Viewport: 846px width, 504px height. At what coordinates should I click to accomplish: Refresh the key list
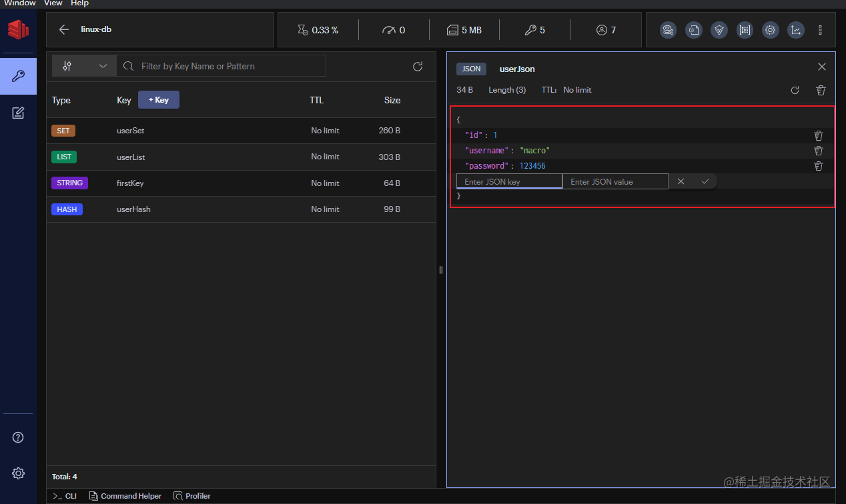(x=418, y=66)
